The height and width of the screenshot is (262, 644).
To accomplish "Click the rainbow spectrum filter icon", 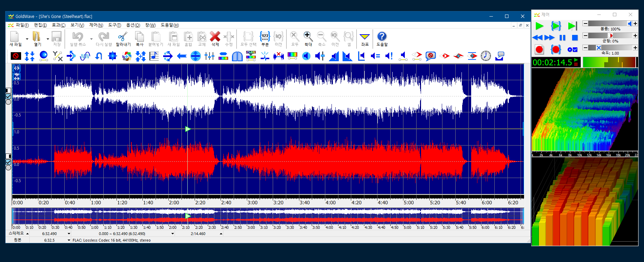I will 292,56.
